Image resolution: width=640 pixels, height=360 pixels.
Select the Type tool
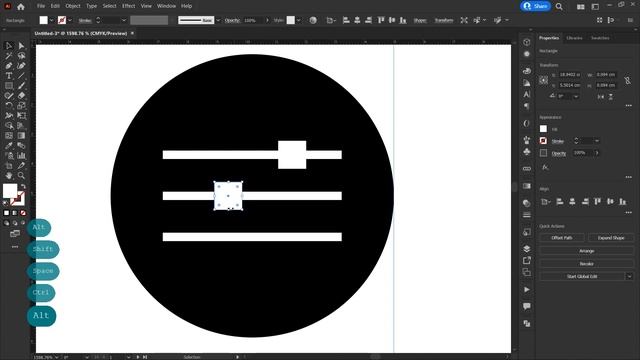[9, 76]
